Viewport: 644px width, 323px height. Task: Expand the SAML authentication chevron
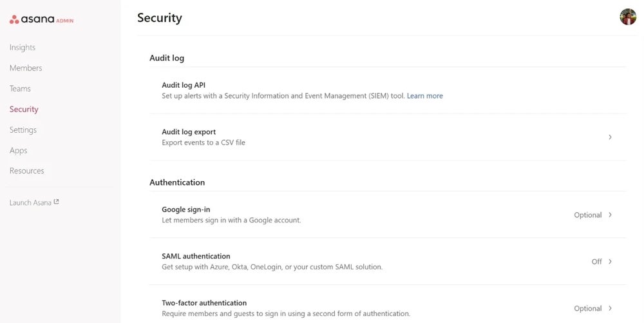[x=610, y=261]
